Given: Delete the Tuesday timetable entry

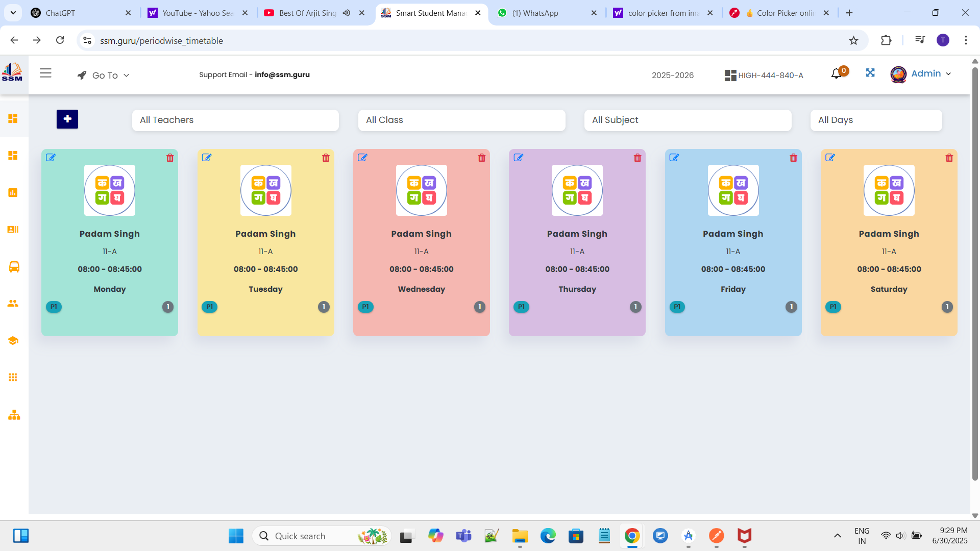Looking at the screenshot, I should [x=326, y=158].
